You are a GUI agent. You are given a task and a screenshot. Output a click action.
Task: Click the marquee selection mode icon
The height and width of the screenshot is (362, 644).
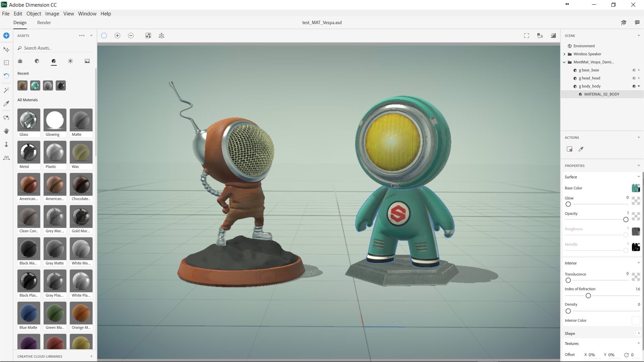tap(104, 36)
